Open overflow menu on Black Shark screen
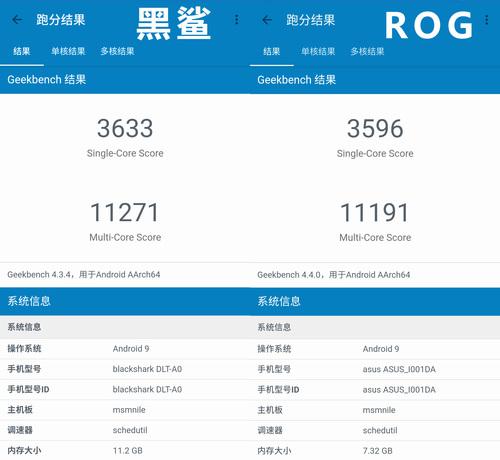This screenshot has height=460, width=500. coord(237,20)
